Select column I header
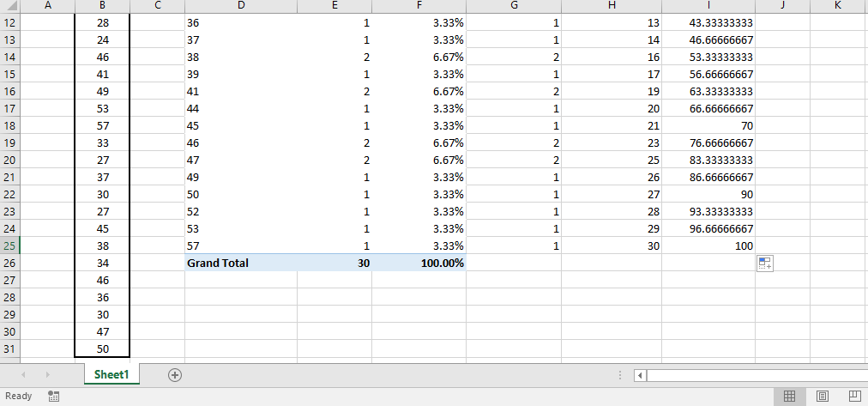 coord(708,6)
